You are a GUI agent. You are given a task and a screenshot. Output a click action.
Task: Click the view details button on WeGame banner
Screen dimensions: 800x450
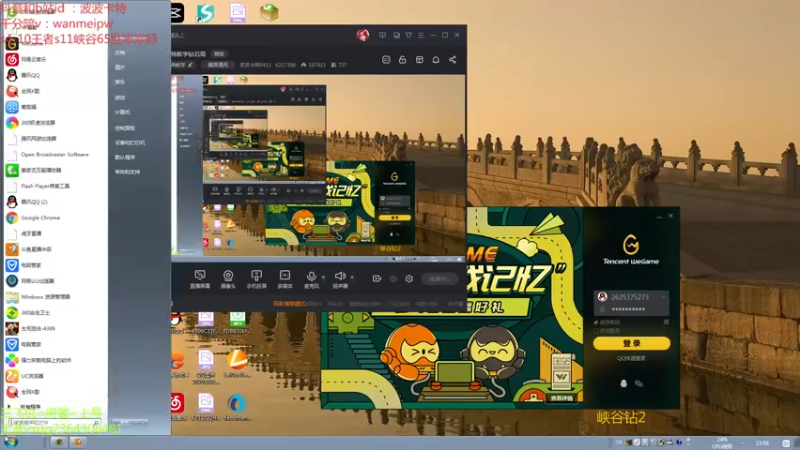(562, 398)
